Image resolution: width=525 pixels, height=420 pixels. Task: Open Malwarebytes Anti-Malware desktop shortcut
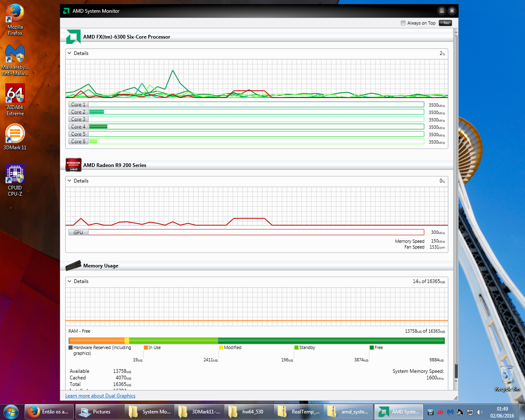coord(15,60)
